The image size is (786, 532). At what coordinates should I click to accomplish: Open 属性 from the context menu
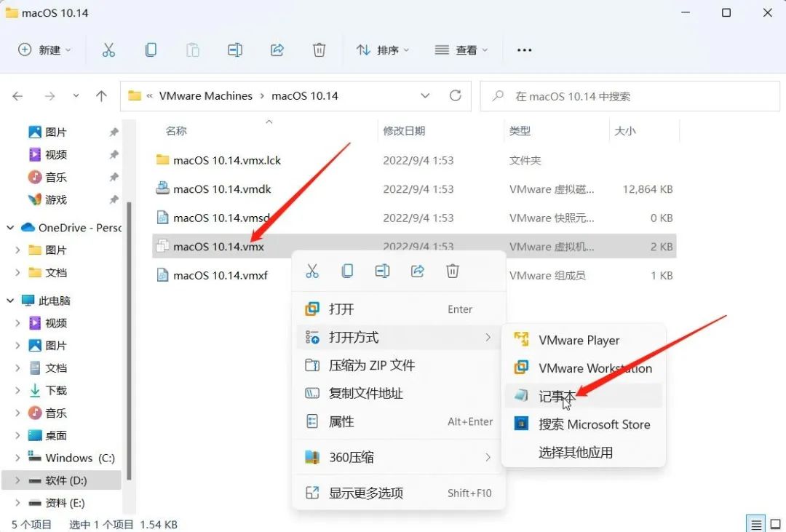[x=400, y=421]
